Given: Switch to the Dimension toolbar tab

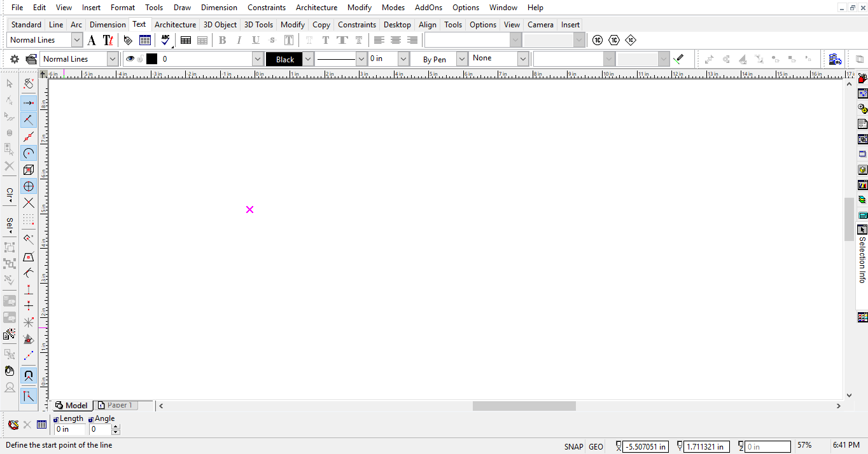Looking at the screenshot, I should coord(108,25).
